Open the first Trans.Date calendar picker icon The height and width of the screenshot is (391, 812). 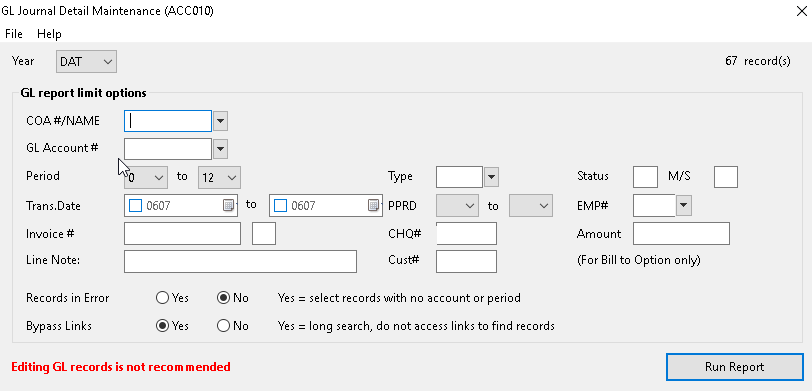(x=229, y=206)
